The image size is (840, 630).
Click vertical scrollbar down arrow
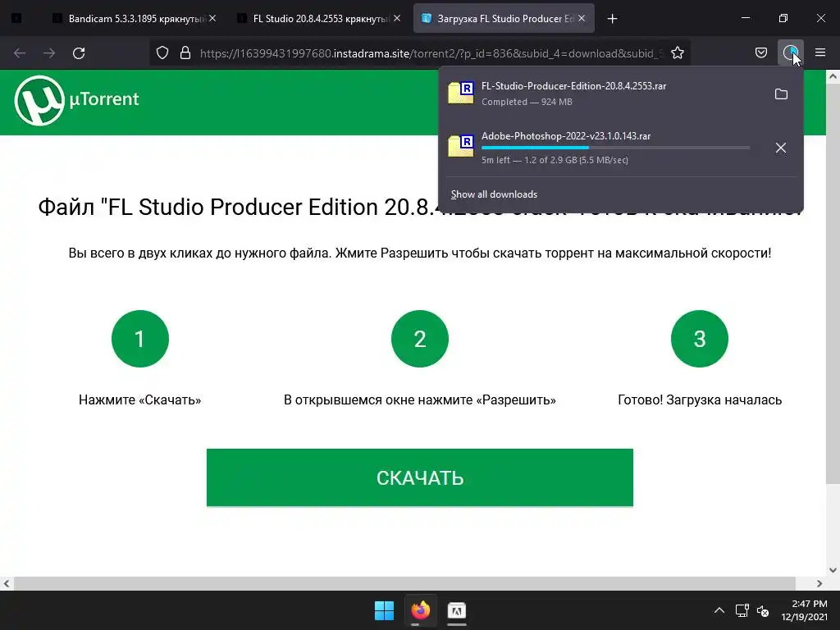point(833,570)
